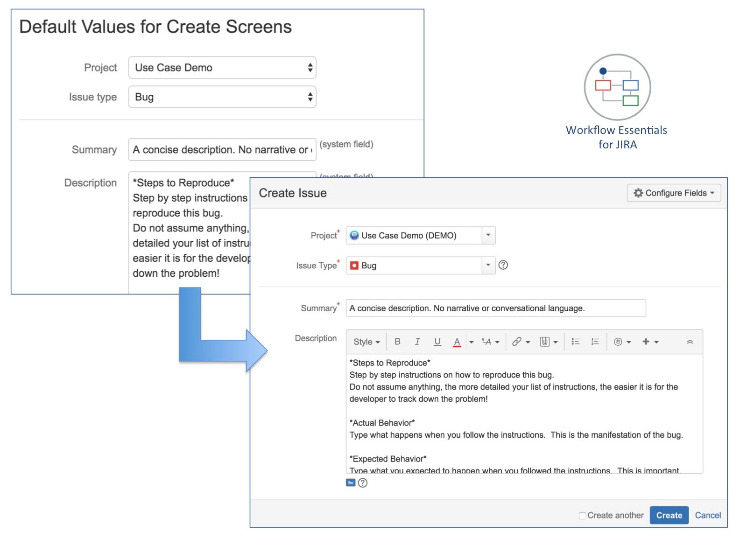The image size is (747, 560).
Task: Open the emoticon smiley picker
Action: pyautogui.click(x=622, y=342)
